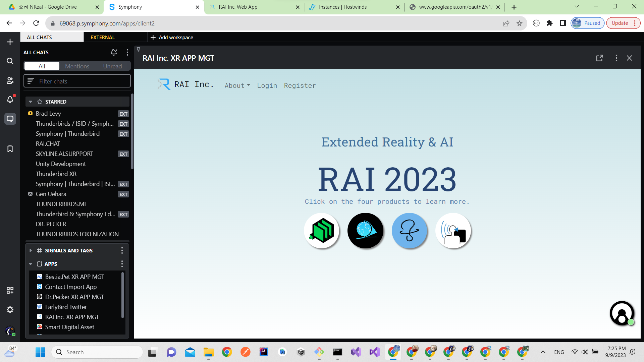The height and width of the screenshot is (362, 644).
Task: Collapse the STARRED section
Action: pos(31,102)
